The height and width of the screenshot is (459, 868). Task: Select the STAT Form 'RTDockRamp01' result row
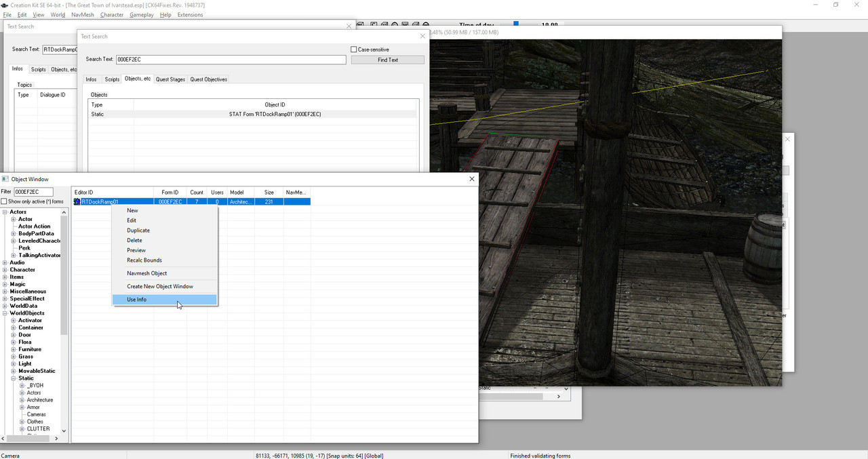click(252, 115)
